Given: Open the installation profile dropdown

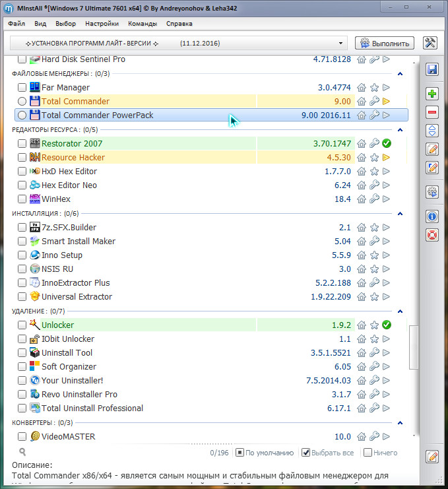Looking at the screenshot, I should point(178,44).
